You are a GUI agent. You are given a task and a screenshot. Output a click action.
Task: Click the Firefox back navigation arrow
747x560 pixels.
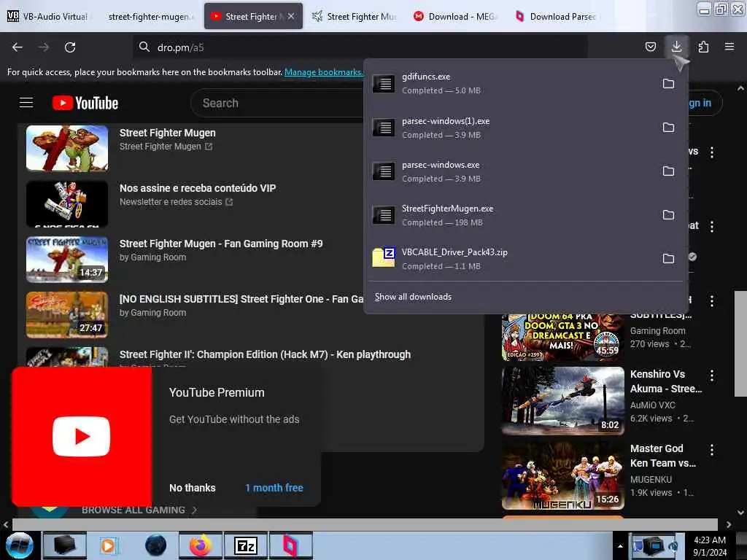18,47
